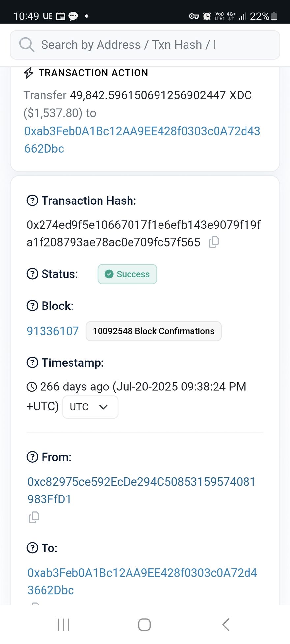Open the UTC timezone dropdown

click(x=90, y=407)
